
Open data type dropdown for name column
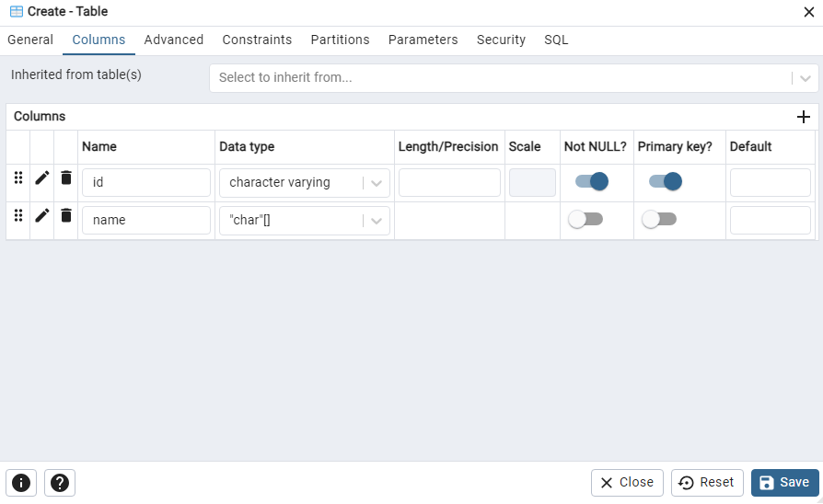click(377, 221)
